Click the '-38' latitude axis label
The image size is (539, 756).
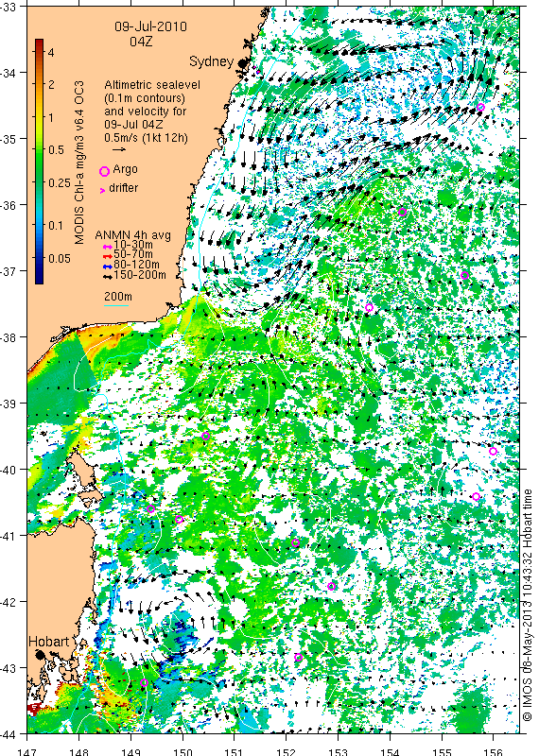(x=9, y=337)
